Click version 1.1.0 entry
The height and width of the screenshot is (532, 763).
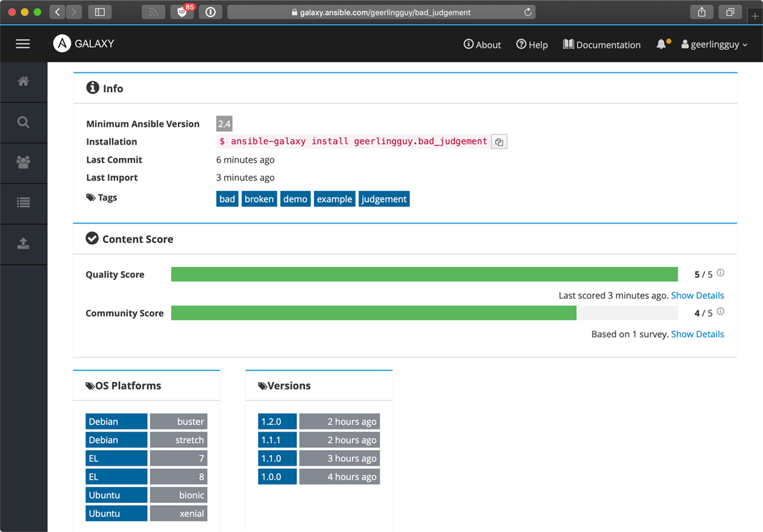319,458
